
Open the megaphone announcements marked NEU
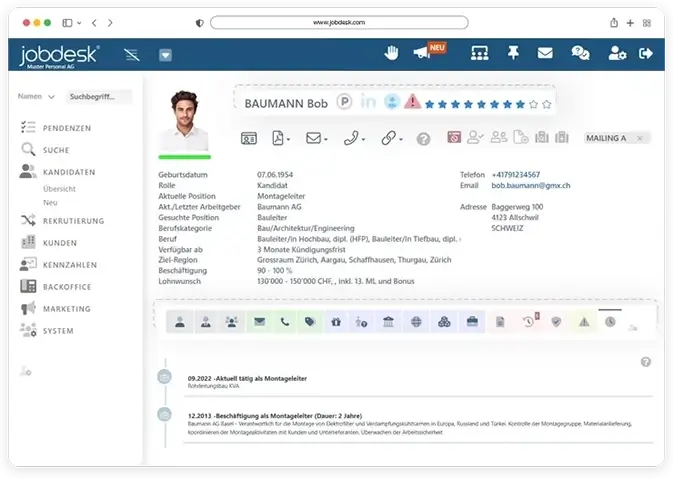(422, 54)
